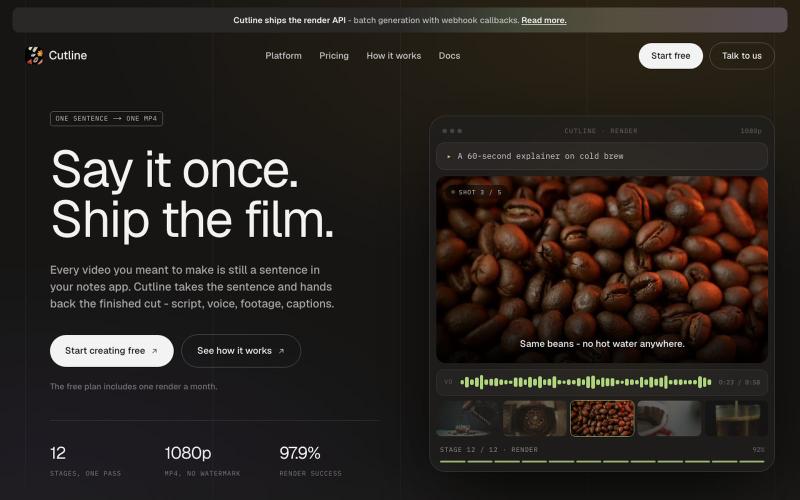
Task: Click the green voiceover waveform track
Action: point(585,382)
